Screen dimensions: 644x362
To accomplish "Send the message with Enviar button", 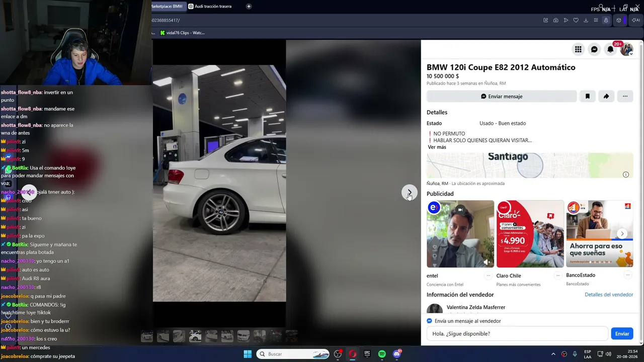I will (622, 333).
